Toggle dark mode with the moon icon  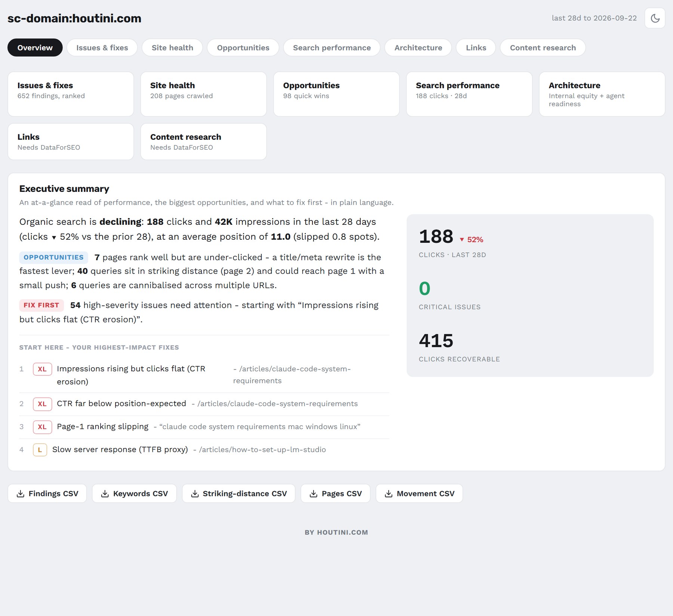[x=655, y=18]
